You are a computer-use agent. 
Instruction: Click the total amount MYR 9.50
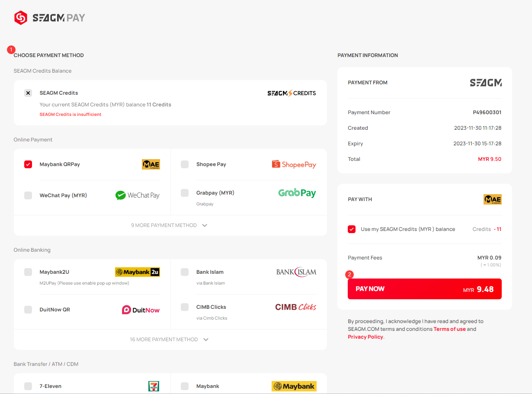point(490,159)
